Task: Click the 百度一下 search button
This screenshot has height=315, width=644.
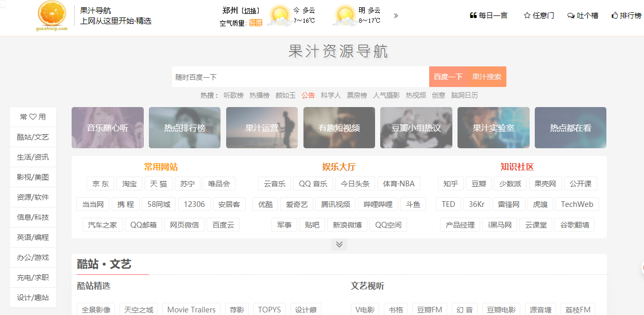Action: (x=448, y=77)
